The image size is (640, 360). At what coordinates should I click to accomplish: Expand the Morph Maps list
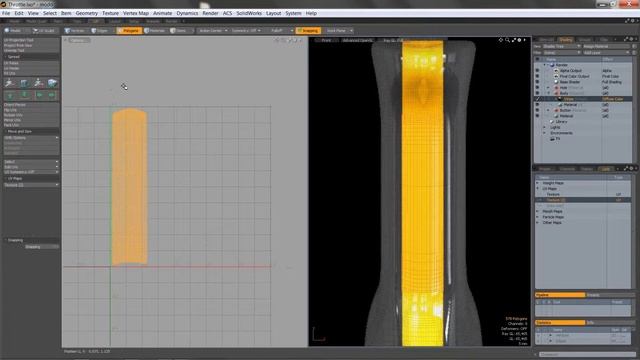[x=538, y=211]
